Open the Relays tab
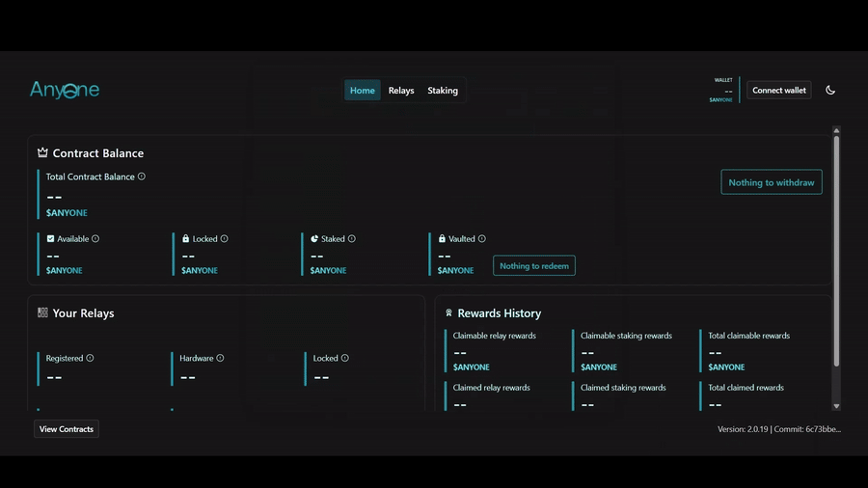 401,90
